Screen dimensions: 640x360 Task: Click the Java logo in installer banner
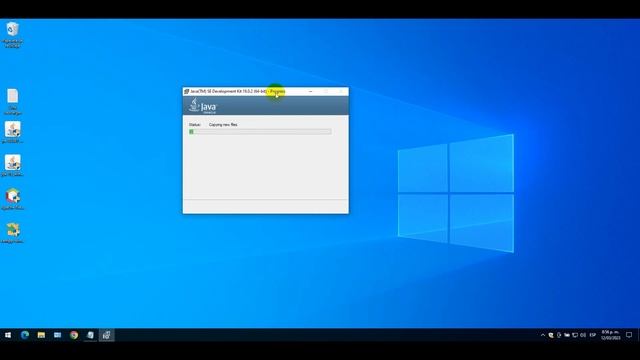[203, 106]
